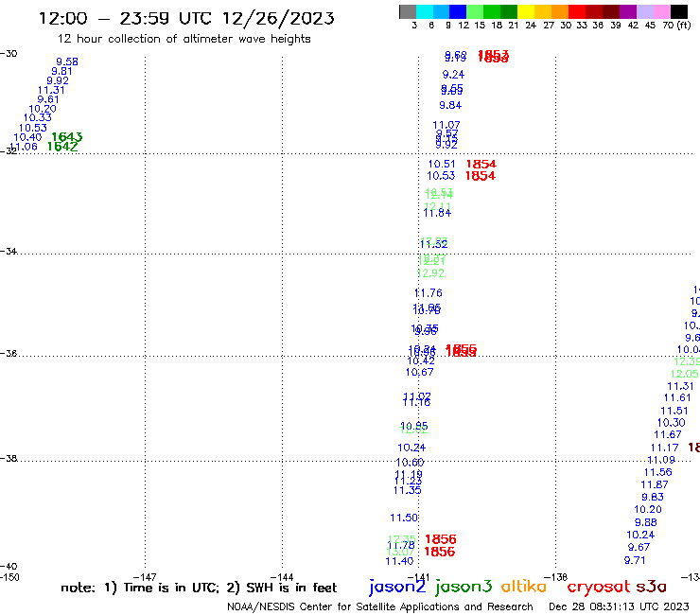Viewport: 700px width, 615px height.
Task: Select the wave height reading '11.84'
Action: click(x=437, y=214)
